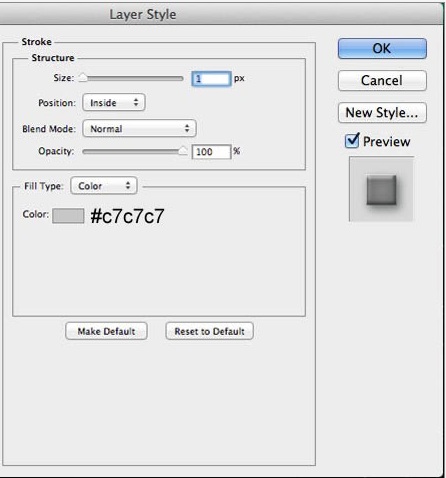Click Make Default button
The image size is (446, 478).
tap(106, 331)
